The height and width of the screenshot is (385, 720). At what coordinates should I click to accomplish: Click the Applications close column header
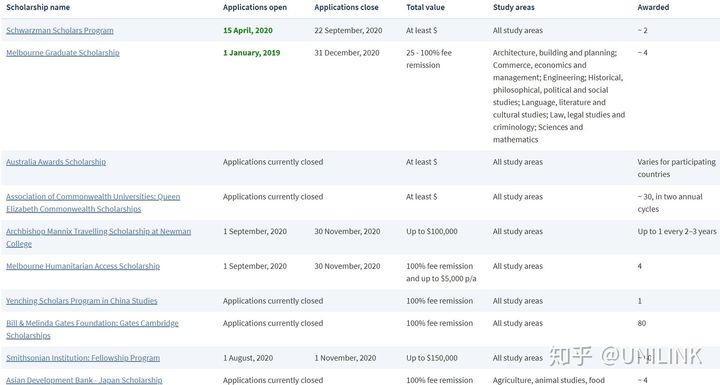(346, 7)
